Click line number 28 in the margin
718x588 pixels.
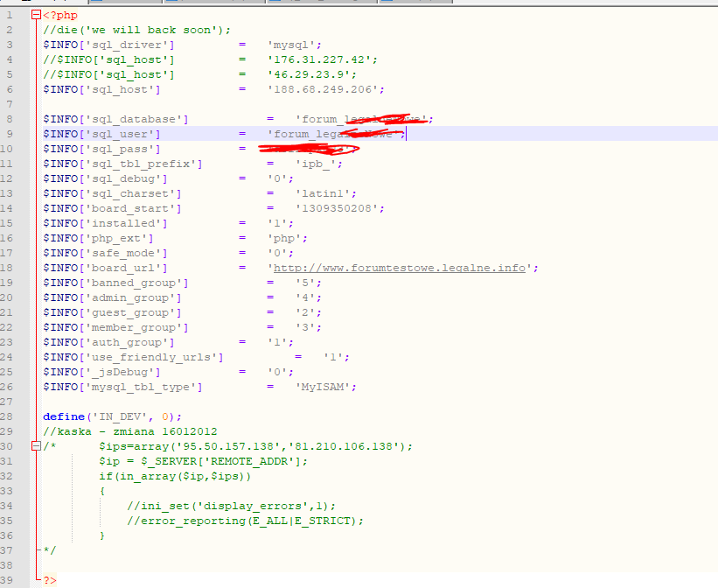(10, 416)
